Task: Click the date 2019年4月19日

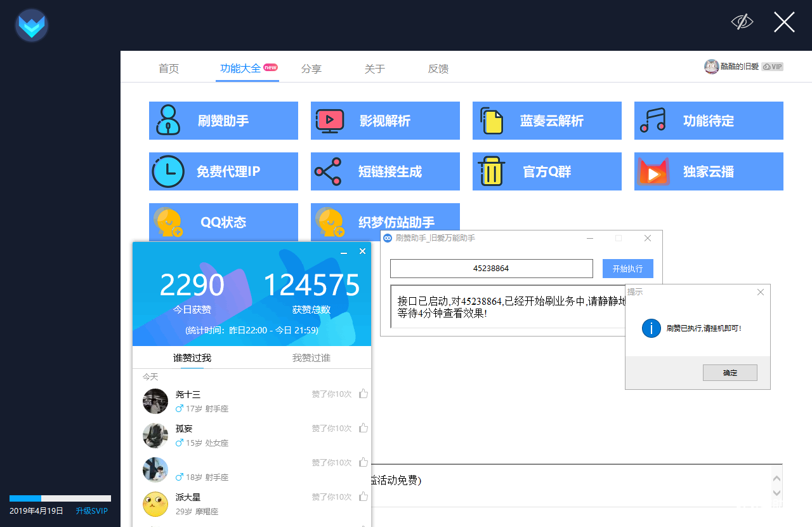Action: 37,511
